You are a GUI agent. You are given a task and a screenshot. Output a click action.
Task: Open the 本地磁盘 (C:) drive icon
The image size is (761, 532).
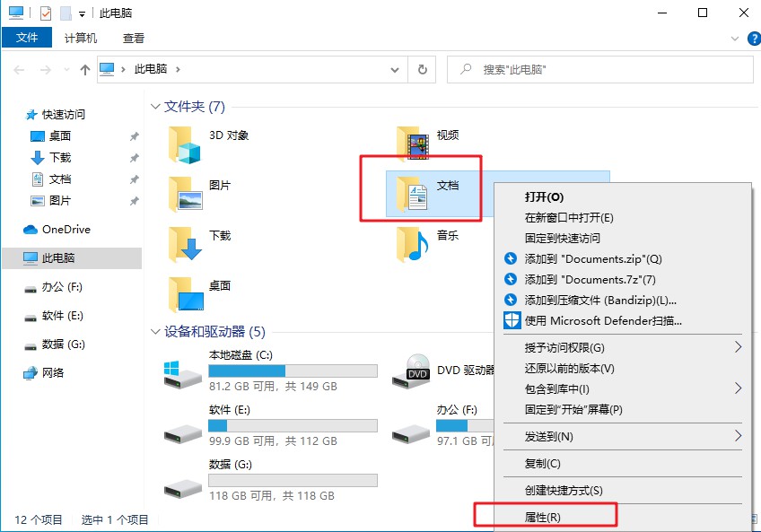coord(182,371)
